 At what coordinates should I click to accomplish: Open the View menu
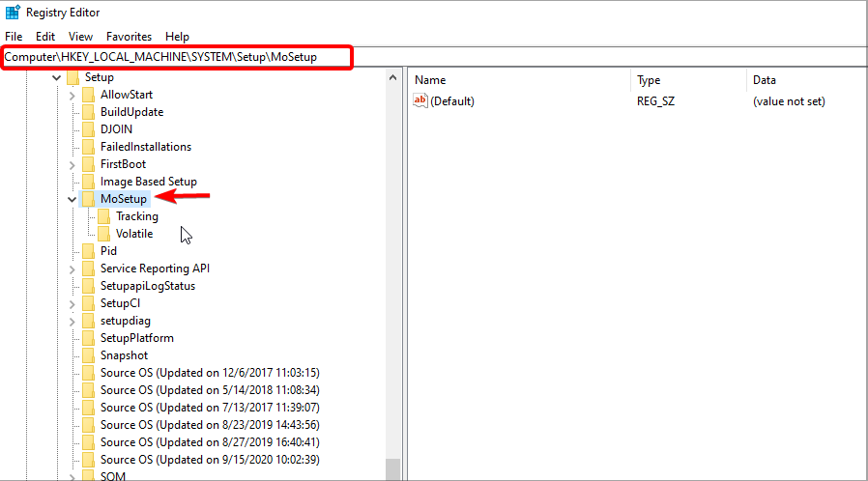(80, 37)
